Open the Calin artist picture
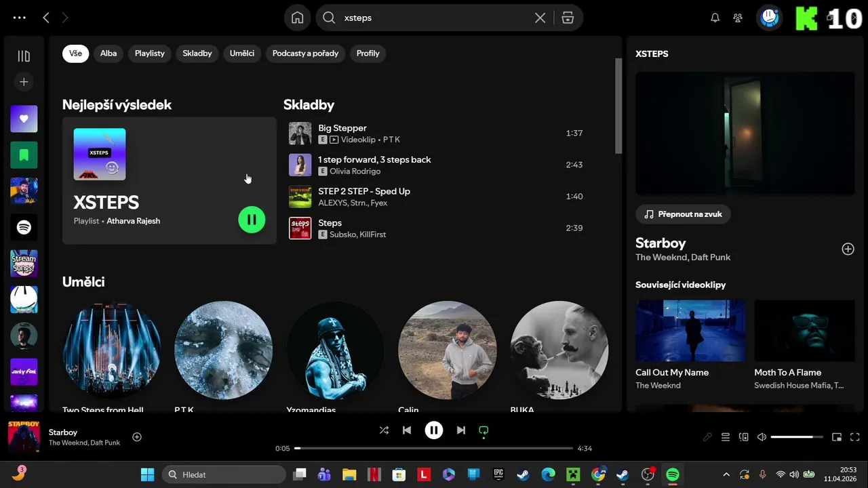Viewport: 868px width, 488px height. click(448, 350)
